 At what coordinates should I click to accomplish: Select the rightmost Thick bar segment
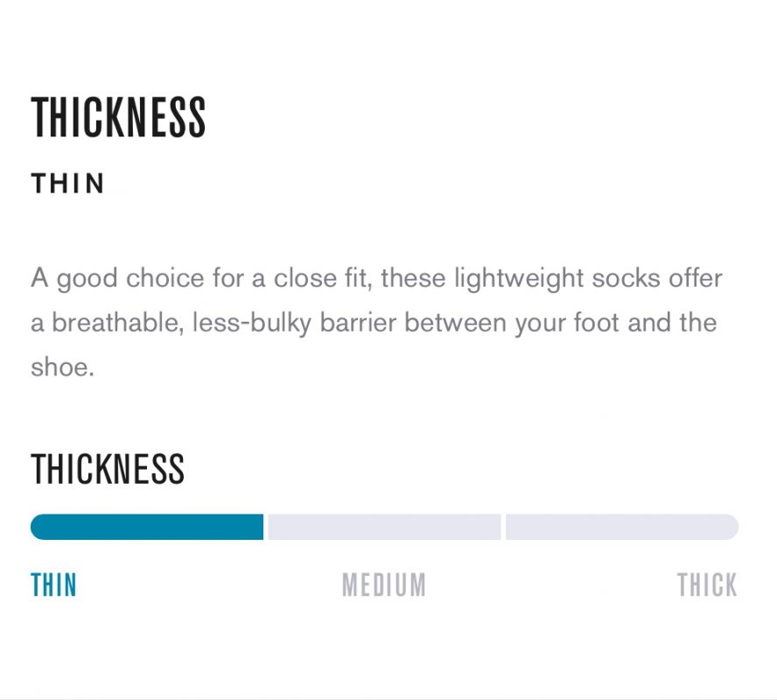(x=621, y=527)
